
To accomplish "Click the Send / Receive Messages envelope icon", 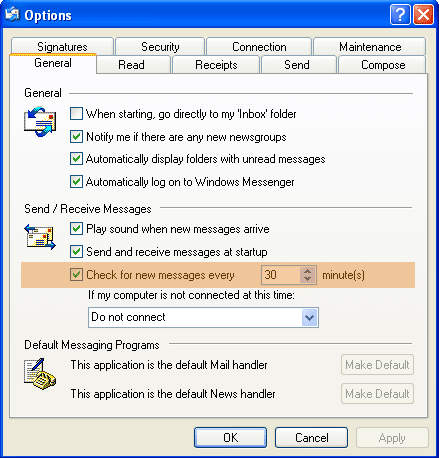I will tap(40, 237).
